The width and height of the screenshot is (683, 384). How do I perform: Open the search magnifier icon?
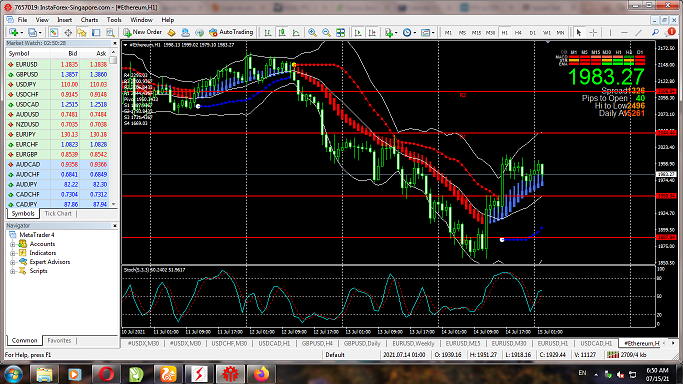pos(655,33)
